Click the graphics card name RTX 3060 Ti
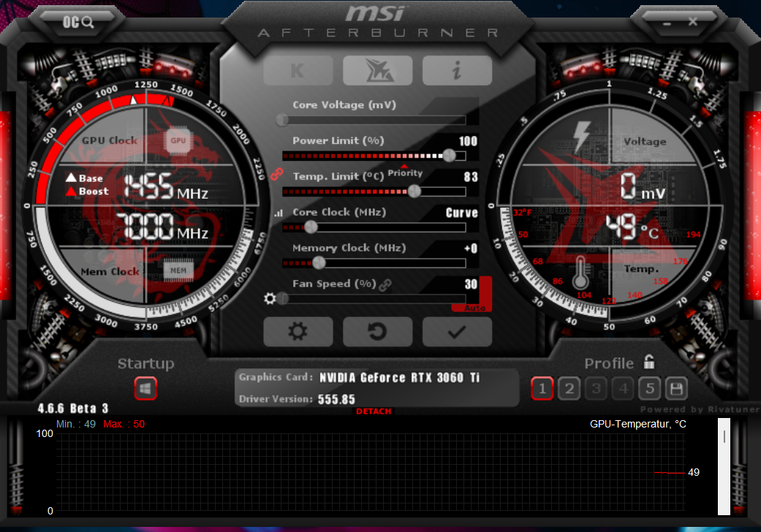This screenshot has height=532, width=761. pos(399,377)
